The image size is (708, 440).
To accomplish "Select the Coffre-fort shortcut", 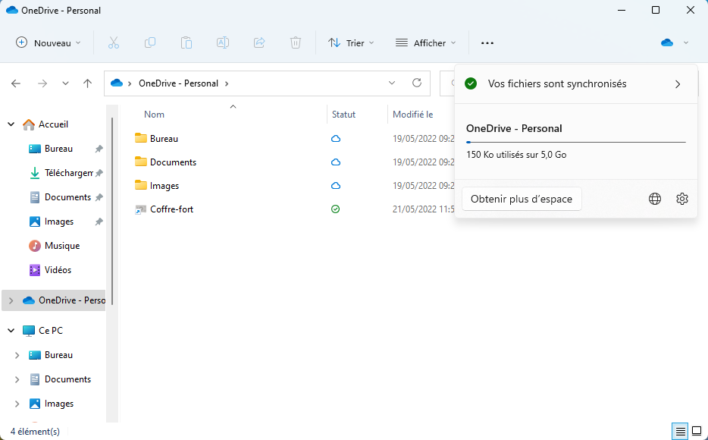I will [x=172, y=209].
